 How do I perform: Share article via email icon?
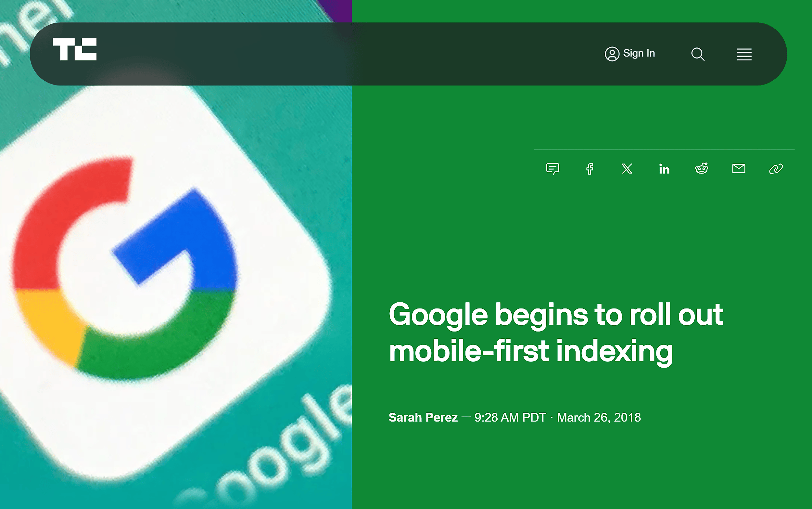tap(739, 169)
